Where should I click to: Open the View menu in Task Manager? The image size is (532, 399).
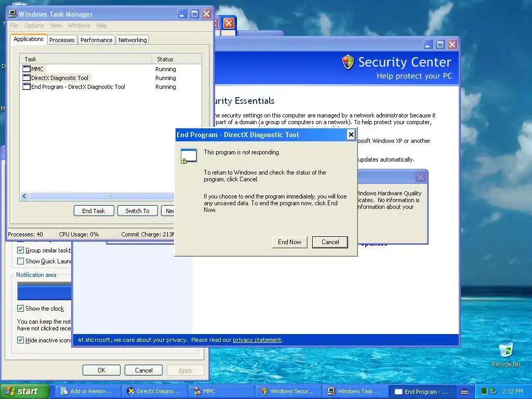coord(56,25)
